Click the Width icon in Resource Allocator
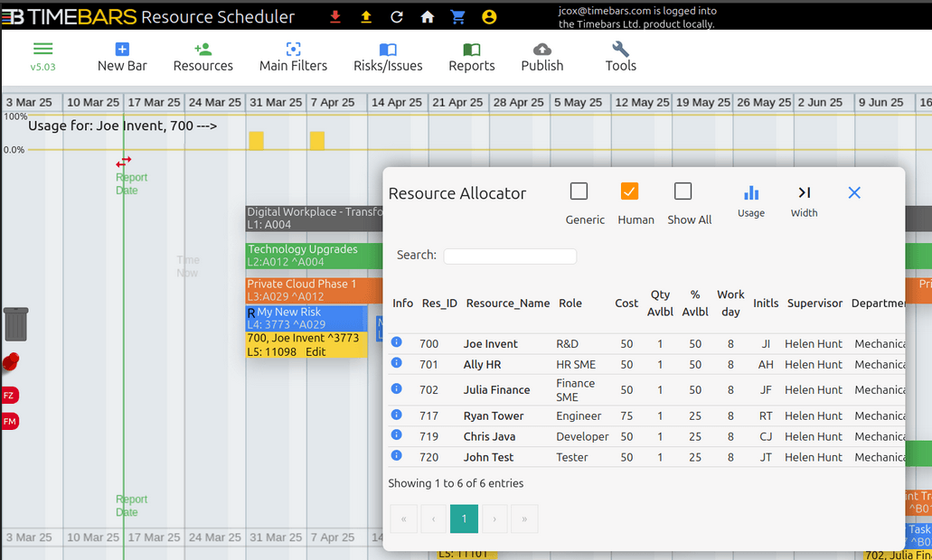The width and height of the screenshot is (932, 560). click(x=805, y=192)
